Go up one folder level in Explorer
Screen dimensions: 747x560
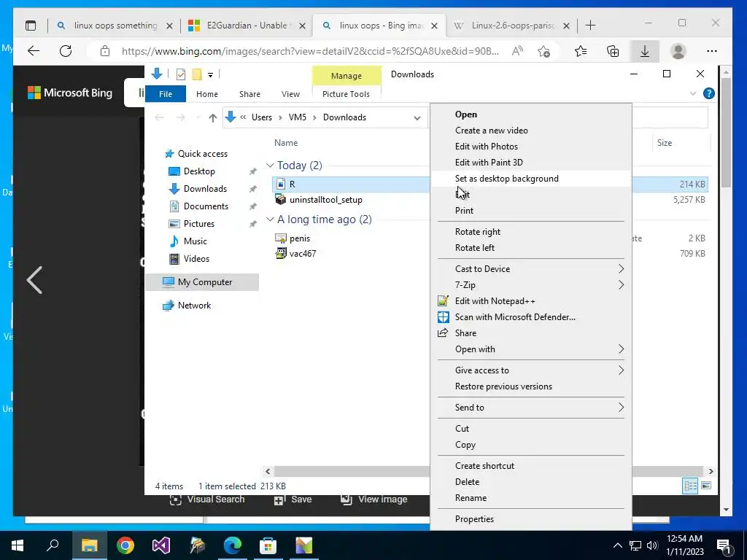(x=212, y=117)
